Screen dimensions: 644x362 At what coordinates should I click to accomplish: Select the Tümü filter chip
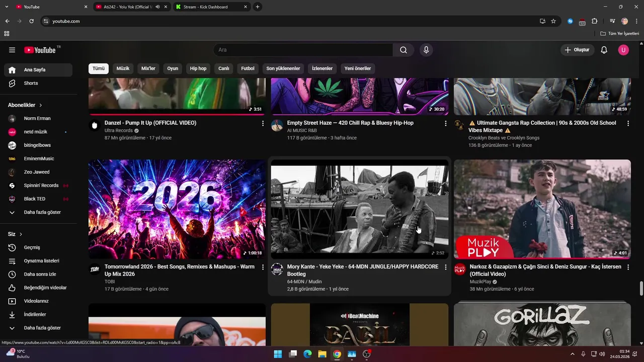(x=99, y=68)
